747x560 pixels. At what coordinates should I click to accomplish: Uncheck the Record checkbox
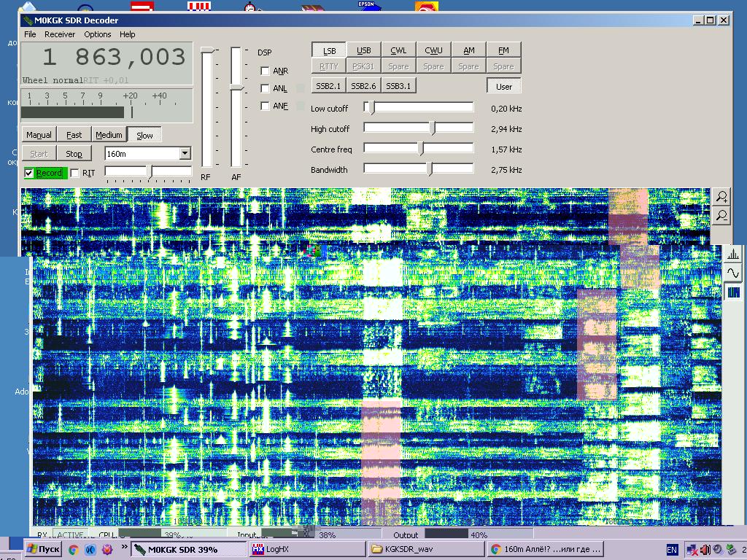click(x=29, y=174)
